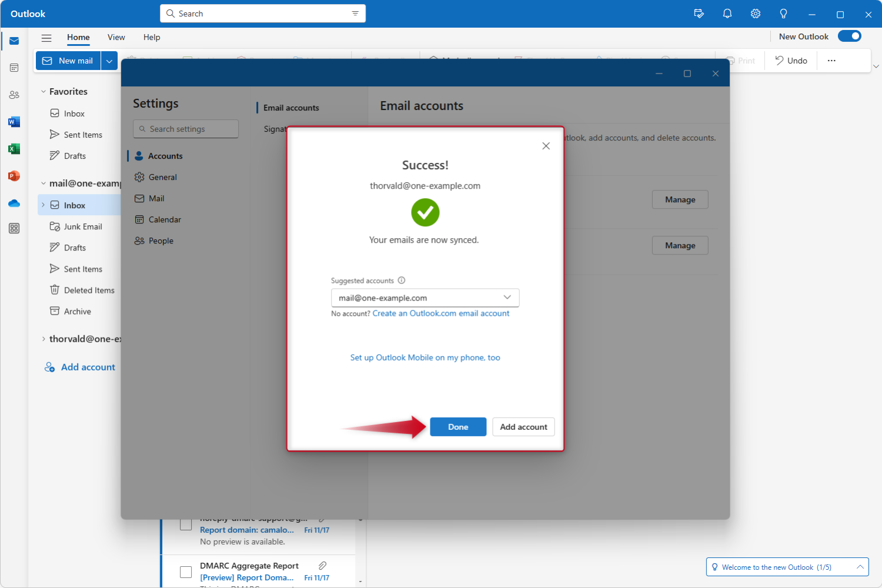Click the Done button

point(458,427)
